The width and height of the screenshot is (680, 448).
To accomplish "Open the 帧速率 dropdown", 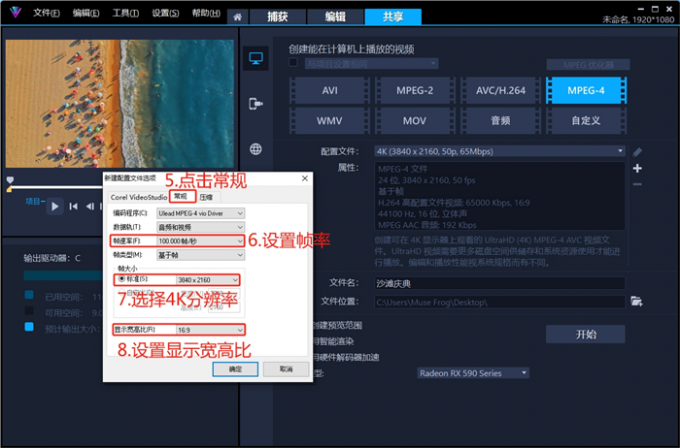I will pos(200,241).
